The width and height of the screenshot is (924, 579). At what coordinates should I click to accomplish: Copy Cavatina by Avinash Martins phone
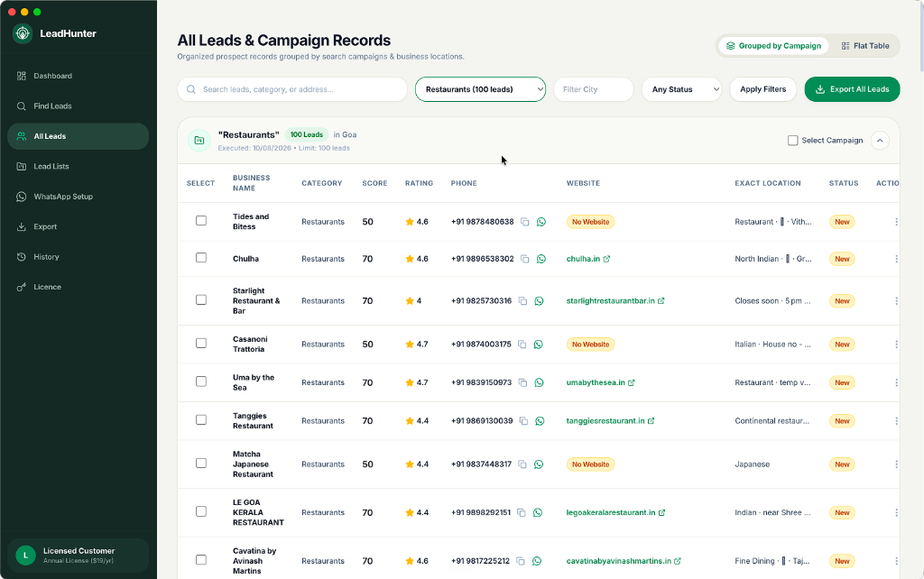coord(521,561)
